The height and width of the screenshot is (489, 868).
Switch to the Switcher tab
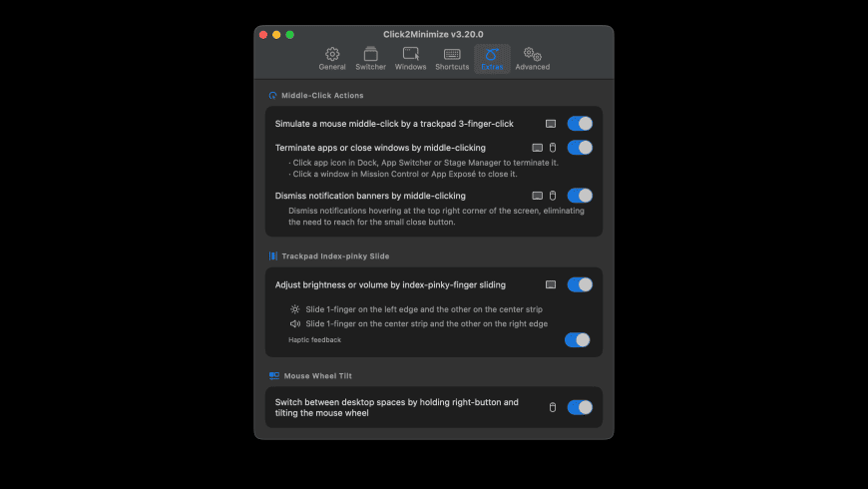pyautogui.click(x=370, y=59)
